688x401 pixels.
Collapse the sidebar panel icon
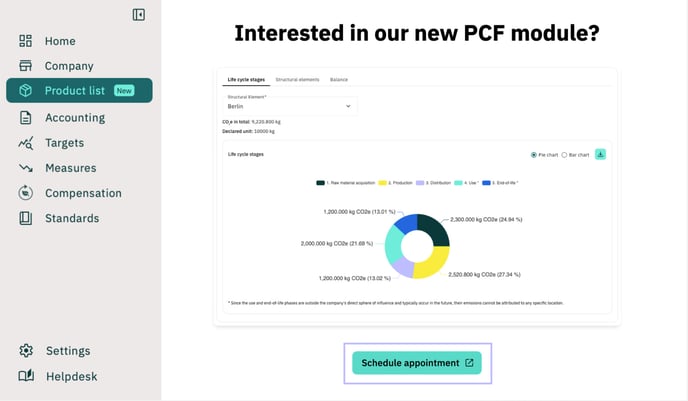click(139, 14)
